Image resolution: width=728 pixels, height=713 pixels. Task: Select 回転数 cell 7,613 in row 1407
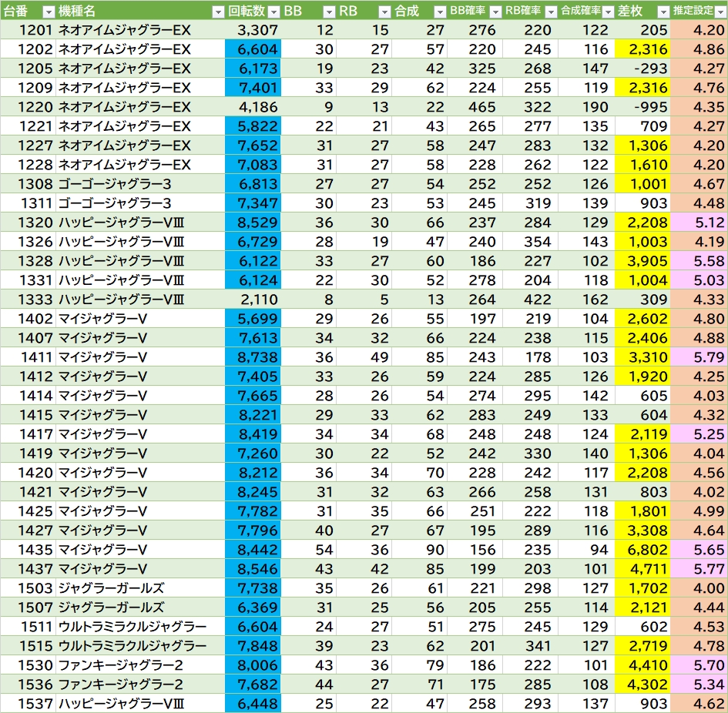(253, 338)
